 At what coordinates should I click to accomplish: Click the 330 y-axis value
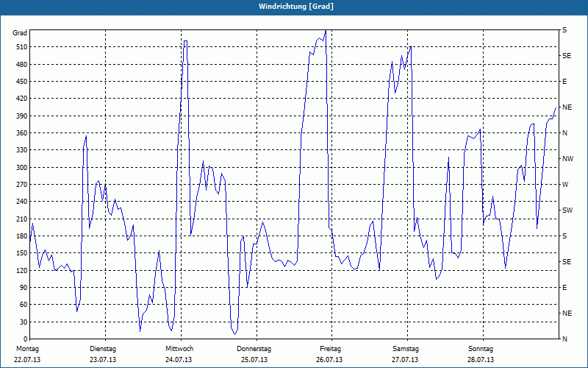pos(22,150)
